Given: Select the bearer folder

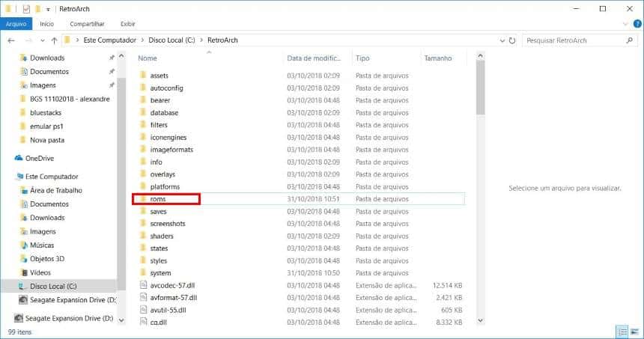Looking at the screenshot, I should click(x=160, y=100).
